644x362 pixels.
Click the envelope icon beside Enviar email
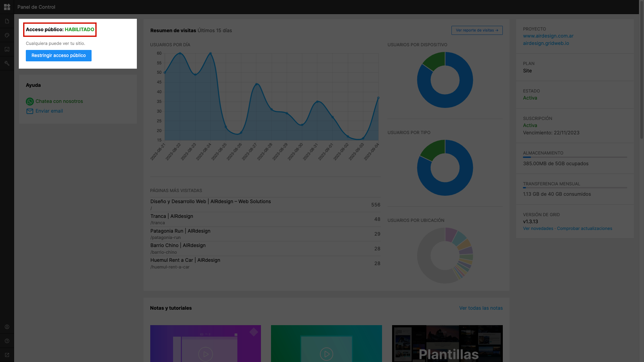tap(30, 111)
